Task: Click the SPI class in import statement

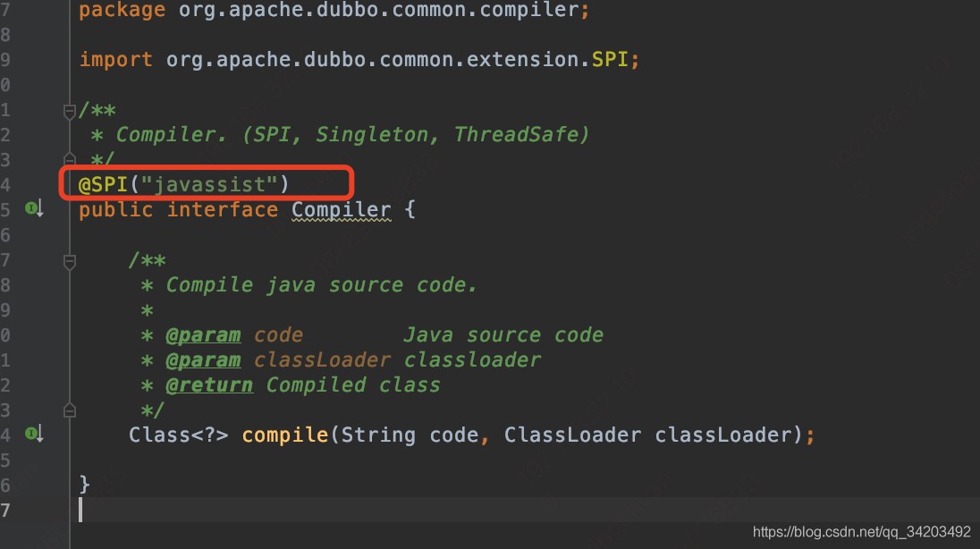Action: 610,59
